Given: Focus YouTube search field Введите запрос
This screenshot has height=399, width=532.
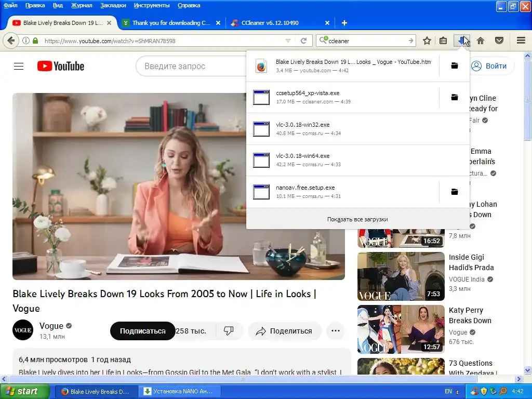Looking at the screenshot, I should pyautogui.click(x=191, y=66).
